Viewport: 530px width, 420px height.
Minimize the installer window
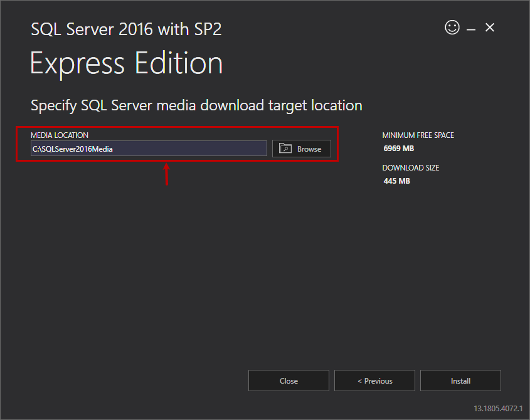[471, 28]
